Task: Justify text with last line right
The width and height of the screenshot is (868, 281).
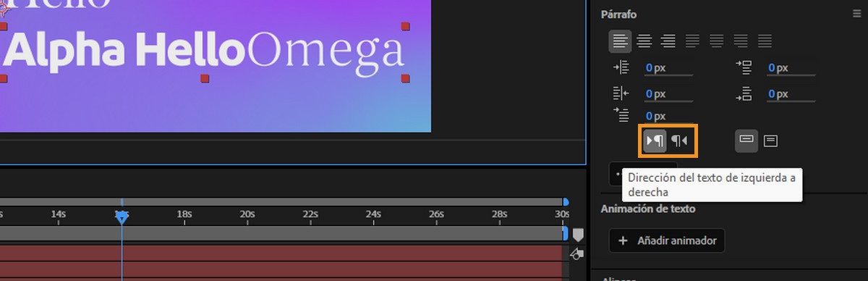Action: [x=741, y=41]
